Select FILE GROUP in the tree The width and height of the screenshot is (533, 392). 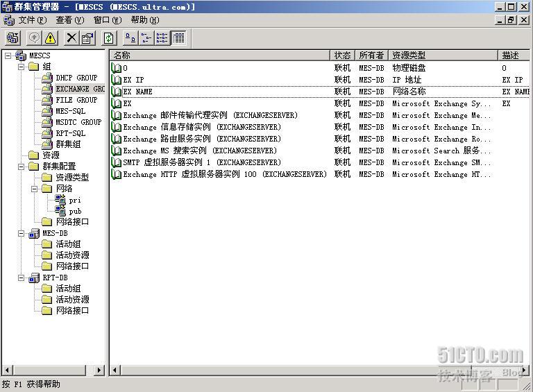pyautogui.click(x=76, y=100)
